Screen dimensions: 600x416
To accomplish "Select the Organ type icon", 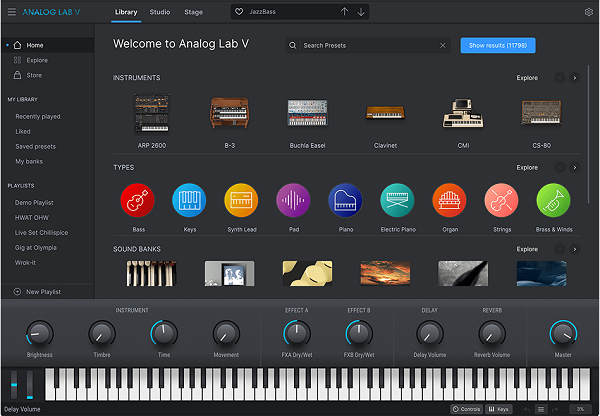I will click(x=450, y=200).
